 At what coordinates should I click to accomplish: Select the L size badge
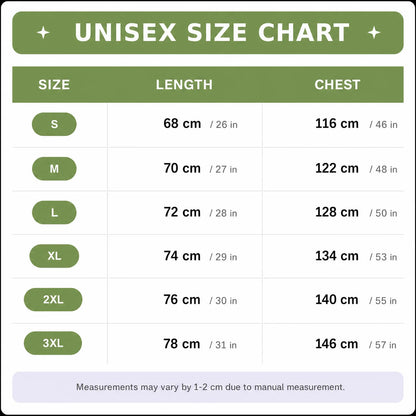54,212
